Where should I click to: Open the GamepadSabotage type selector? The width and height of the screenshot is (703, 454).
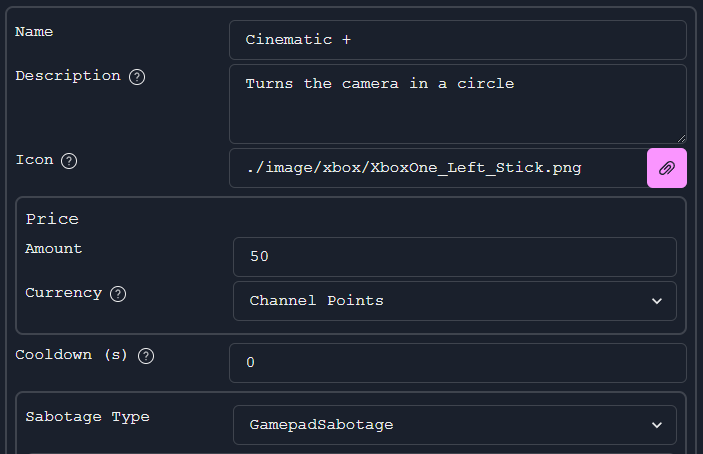[455, 425]
